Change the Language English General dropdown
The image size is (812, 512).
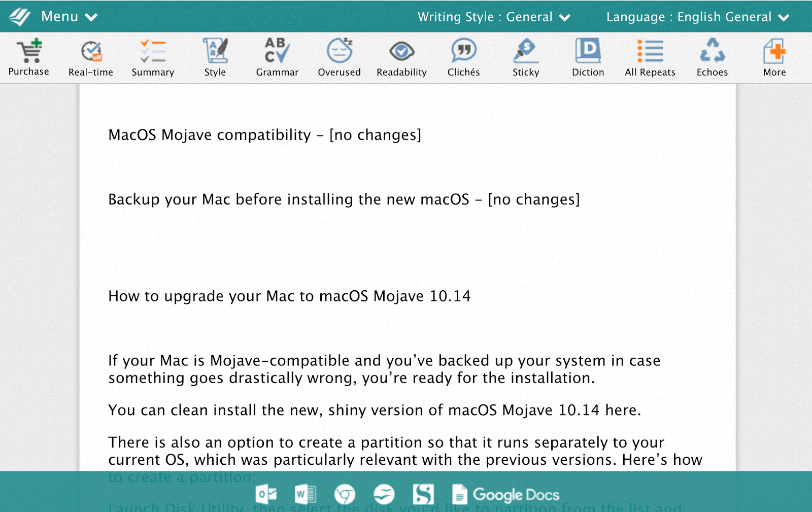coord(698,17)
